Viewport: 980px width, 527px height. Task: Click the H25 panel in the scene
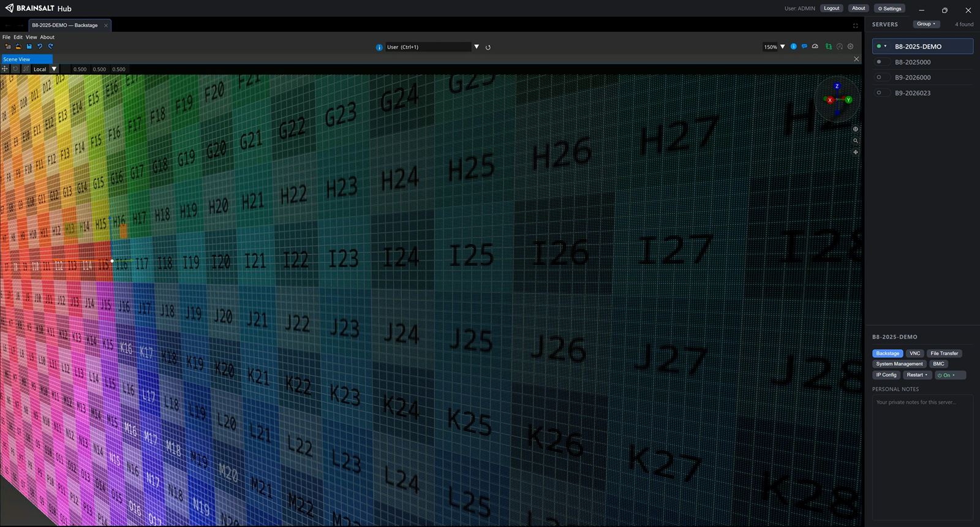470,169
